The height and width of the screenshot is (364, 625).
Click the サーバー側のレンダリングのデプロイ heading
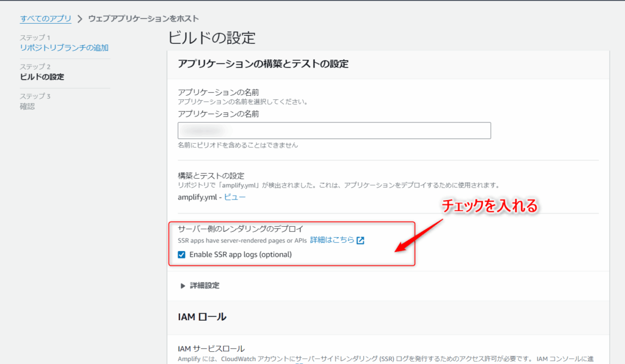click(240, 229)
